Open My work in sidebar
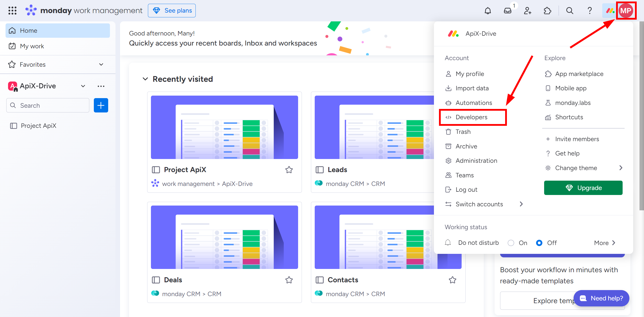Screen dimensions: 644x317 pos(58,46)
